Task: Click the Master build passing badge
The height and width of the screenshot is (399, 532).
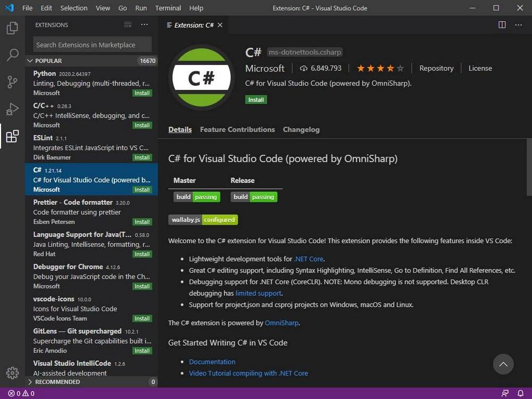Action: (x=197, y=197)
